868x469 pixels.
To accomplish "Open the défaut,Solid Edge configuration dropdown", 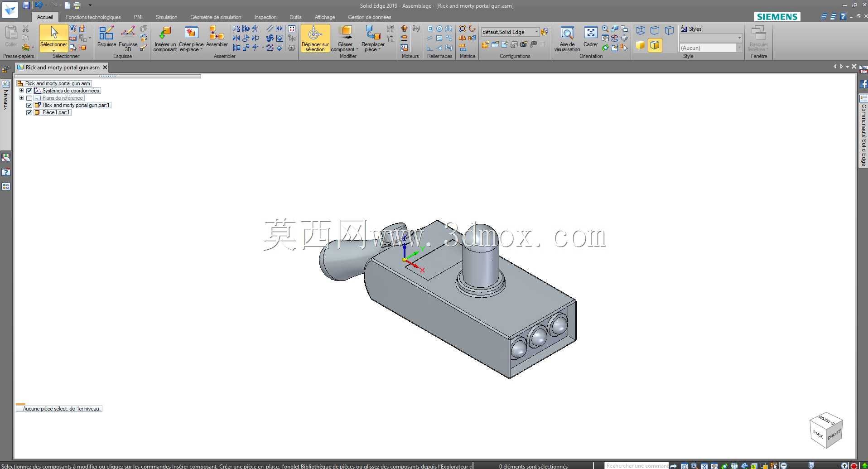I will (536, 32).
